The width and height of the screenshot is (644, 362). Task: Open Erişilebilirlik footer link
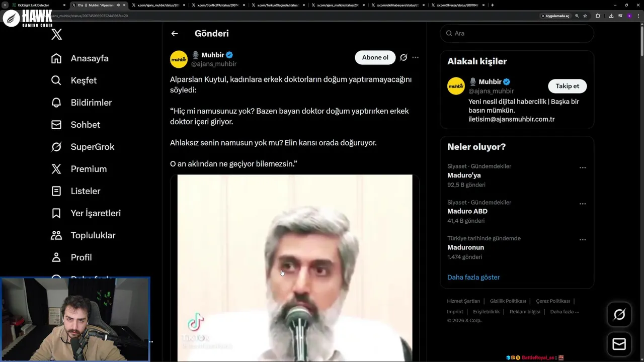tap(486, 312)
